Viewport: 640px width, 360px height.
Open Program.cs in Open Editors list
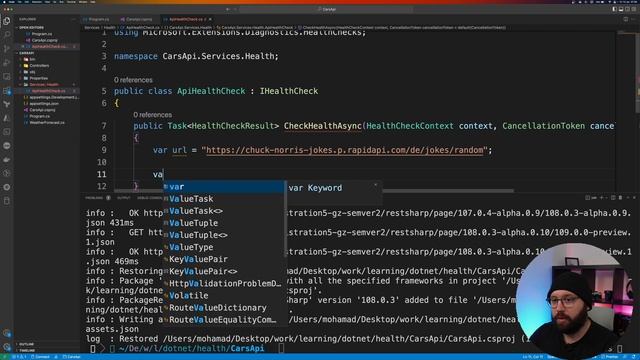(x=42, y=34)
